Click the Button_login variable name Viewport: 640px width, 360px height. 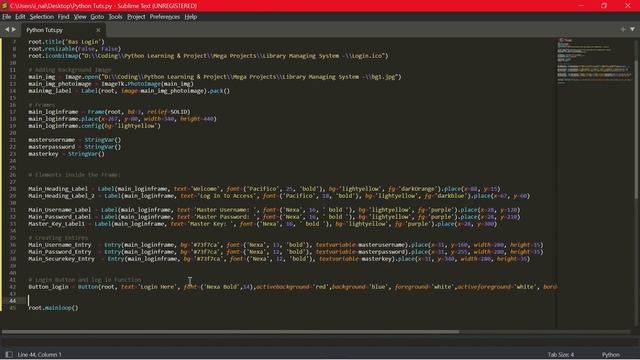(x=48, y=287)
